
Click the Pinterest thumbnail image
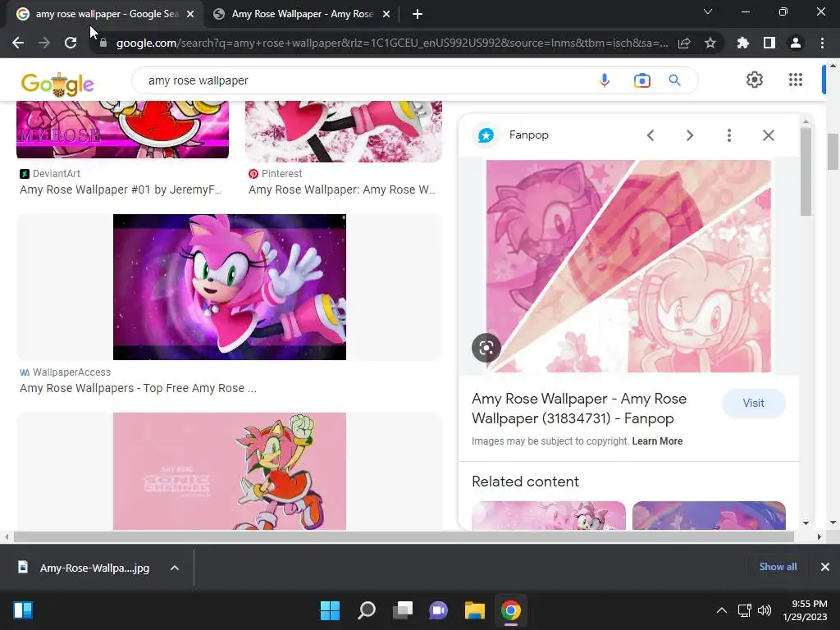pyautogui.click(x=344, y=131)
